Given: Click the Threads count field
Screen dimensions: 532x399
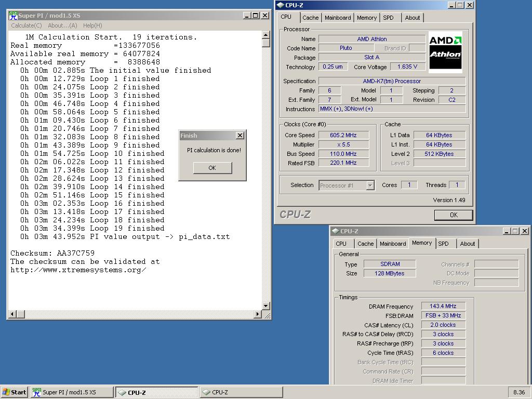Looking at the screenshot, I should (x=457, y=185).
